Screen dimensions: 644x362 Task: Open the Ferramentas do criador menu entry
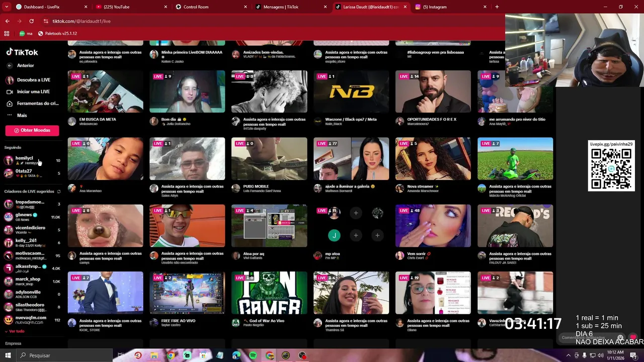pos(32,104)
